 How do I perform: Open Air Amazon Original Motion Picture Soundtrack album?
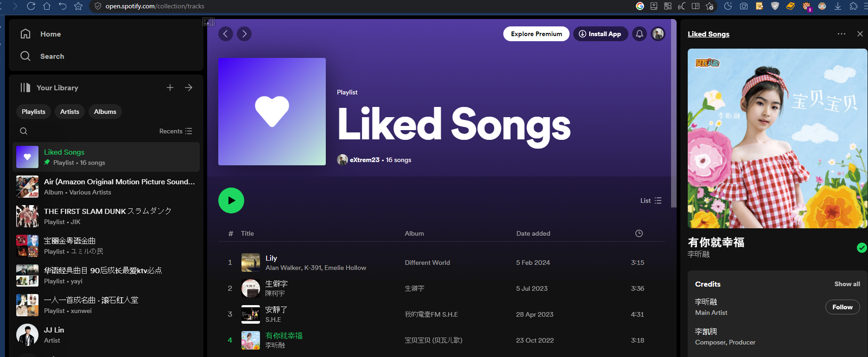click(x=106, y=187)
